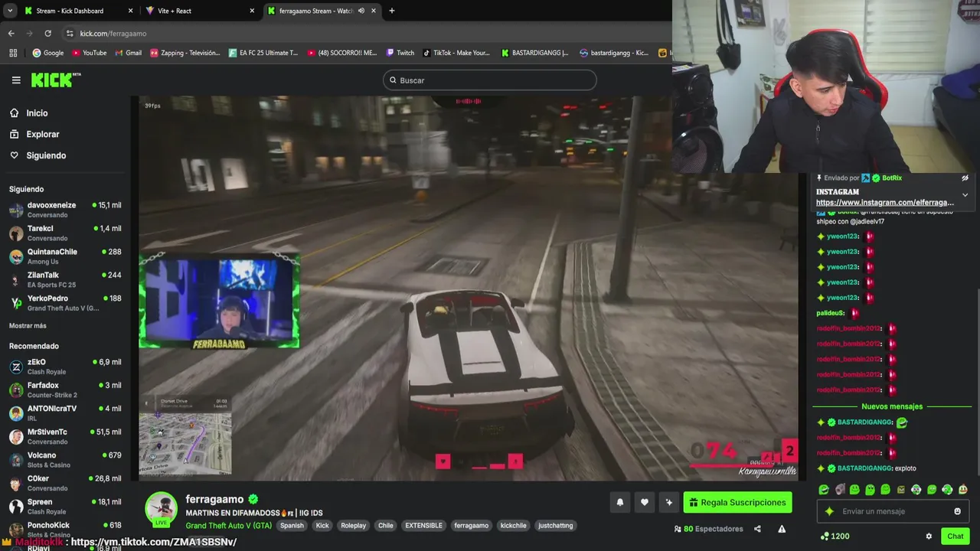Close the Stream - Kick Dashboard tab
Viewport: 980px width, 551px height.
coord(130,11)
